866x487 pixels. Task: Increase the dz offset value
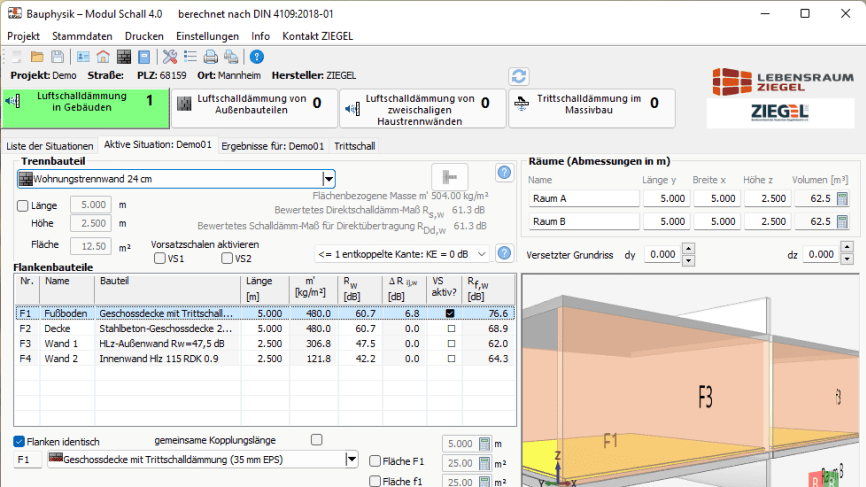tap(847, 248)
